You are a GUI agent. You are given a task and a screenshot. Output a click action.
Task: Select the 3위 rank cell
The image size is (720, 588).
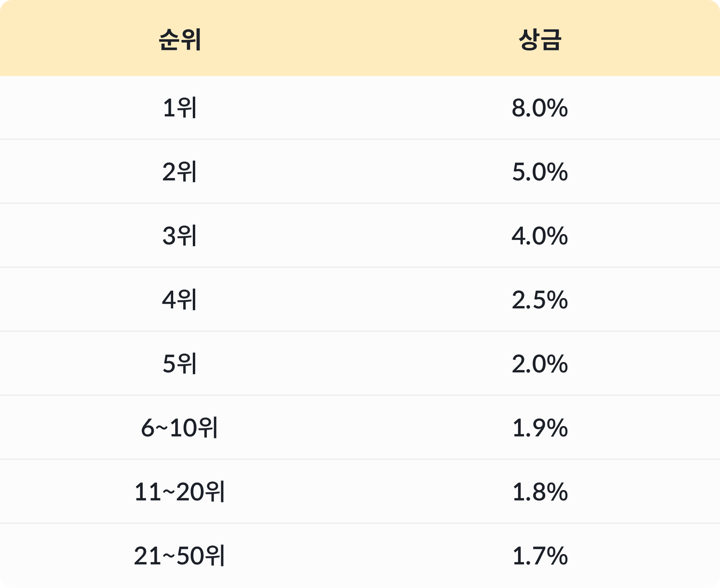pos(180,236)
